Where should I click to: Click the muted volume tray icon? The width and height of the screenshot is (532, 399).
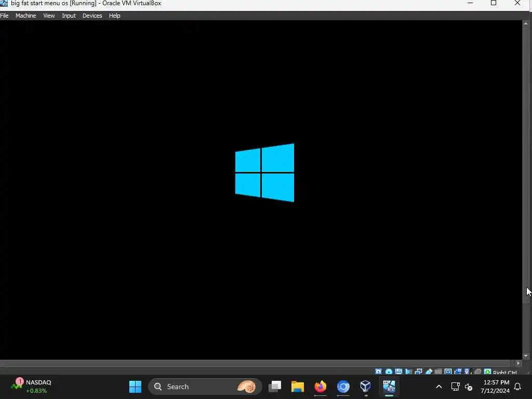tap(469, 387)
